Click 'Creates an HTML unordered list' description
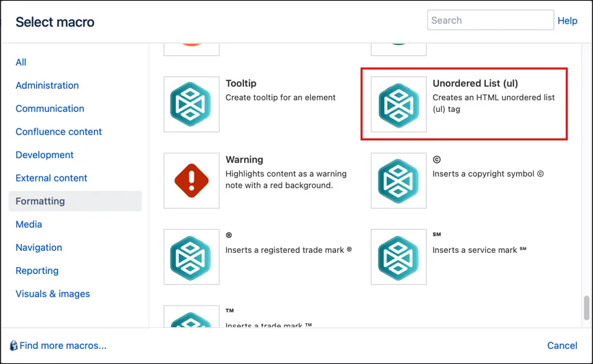593x364 pixels. coord(493,104)
